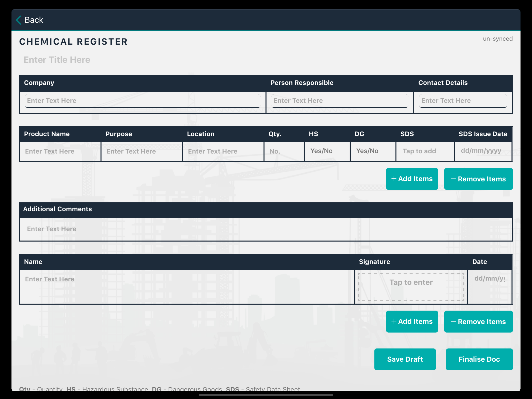Viewport: 532px width, 399px height.
Task: Click the Product Name column header
Action: pos(47,134)
